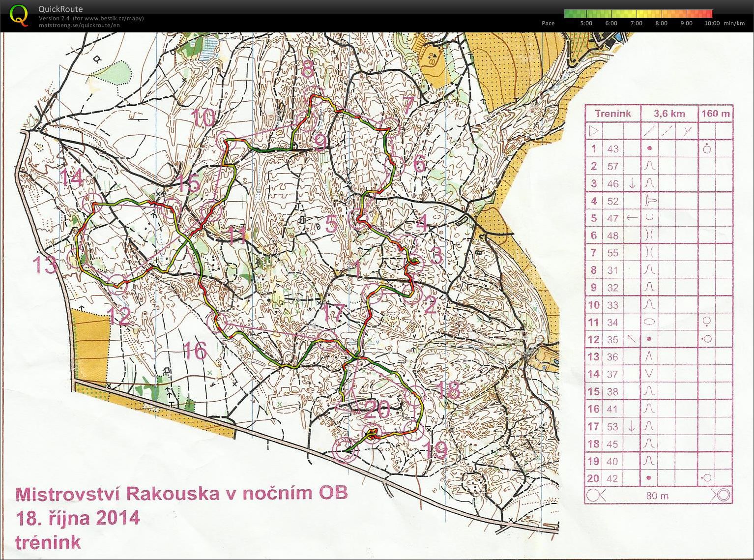Click the down arrow symbol in table row 17

tap(632, 426)
